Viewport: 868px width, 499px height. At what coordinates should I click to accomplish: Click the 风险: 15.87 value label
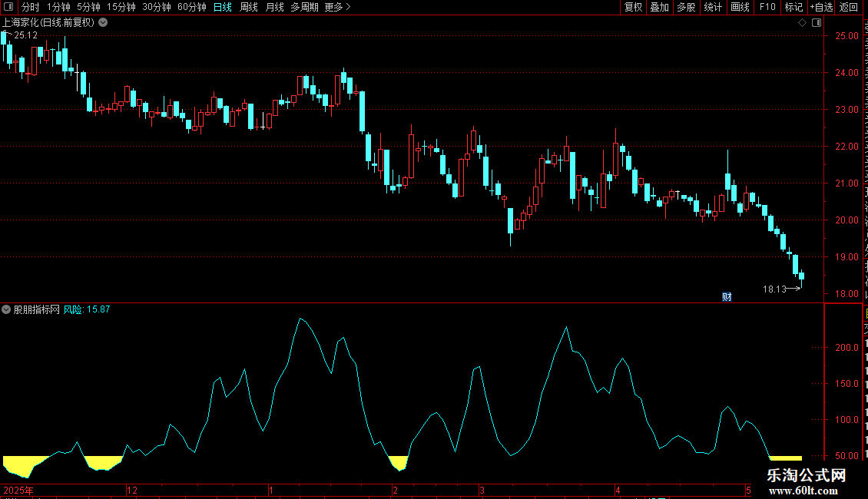pos(87,309)
